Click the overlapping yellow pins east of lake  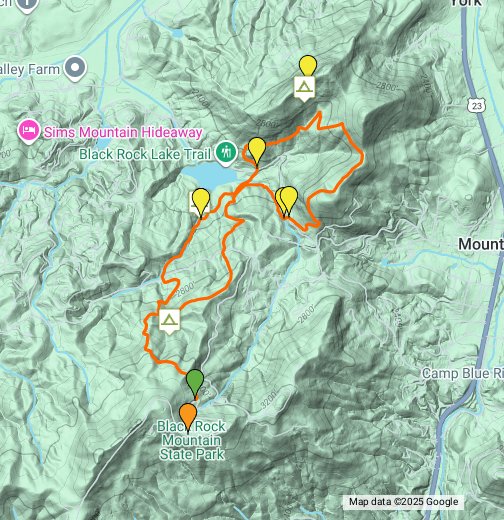click(x=287, y=201)
